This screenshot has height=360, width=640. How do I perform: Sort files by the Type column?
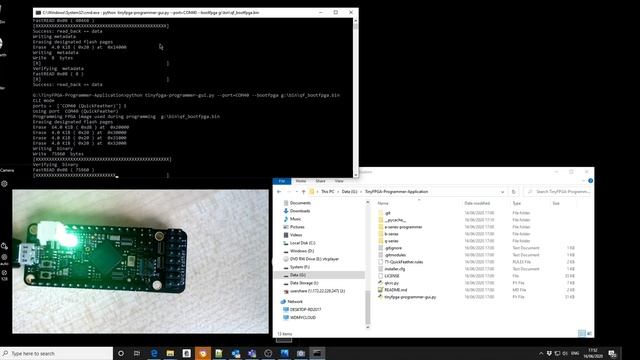coord(517,203)
